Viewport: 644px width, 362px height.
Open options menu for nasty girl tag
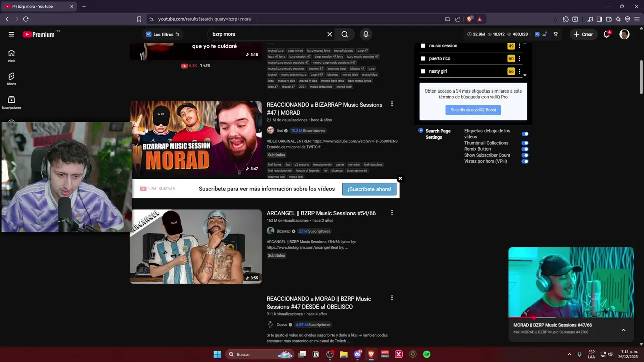click(x=519, y=71)
